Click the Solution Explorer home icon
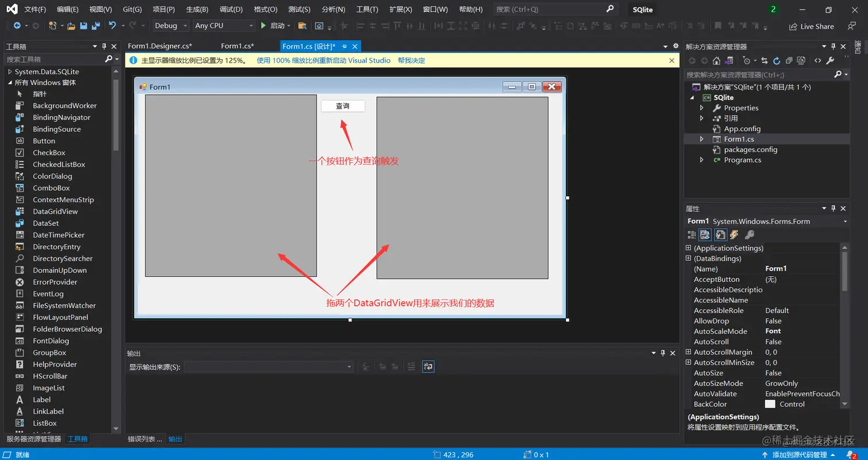The image size is (868, 460). pos(716,61)
